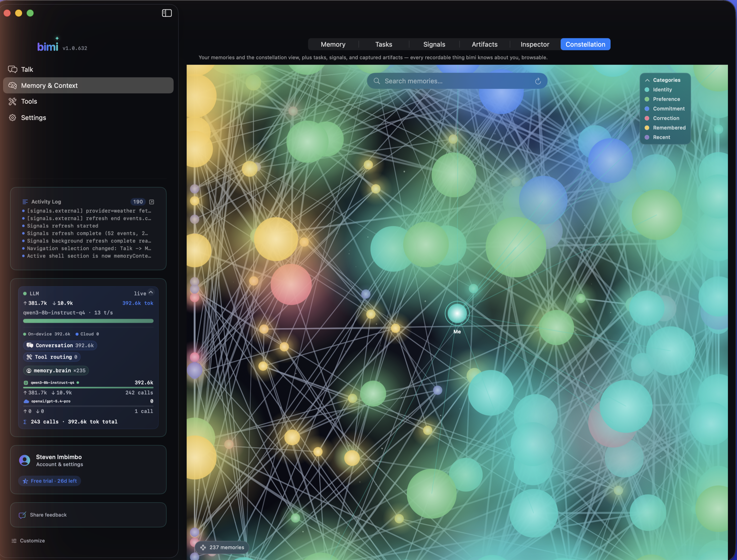The height and width of the screenshot is (560, 737).
Task: Click the Activity Log list icon
Action: (x=25, y=202)
